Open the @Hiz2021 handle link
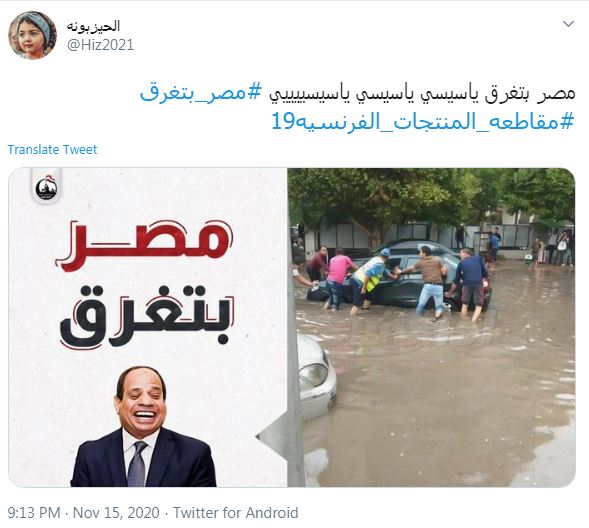589x528 pixels. (100, 45)
